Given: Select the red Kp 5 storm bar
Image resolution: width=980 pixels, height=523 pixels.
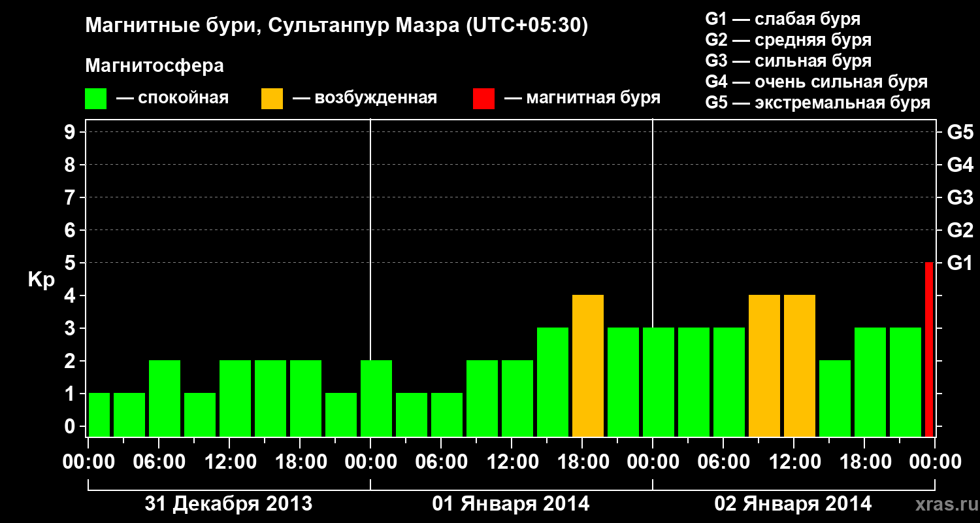Looking at the screenshot, I should coord(929,350).
